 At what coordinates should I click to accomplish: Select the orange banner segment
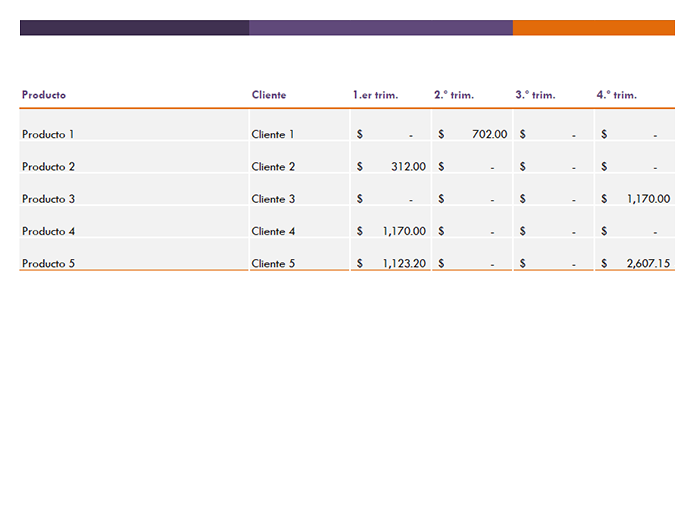594,28
